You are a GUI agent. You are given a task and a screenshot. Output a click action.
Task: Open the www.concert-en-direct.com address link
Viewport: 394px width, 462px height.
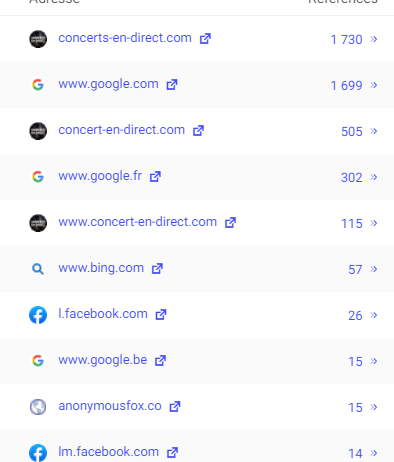point(138,222)
